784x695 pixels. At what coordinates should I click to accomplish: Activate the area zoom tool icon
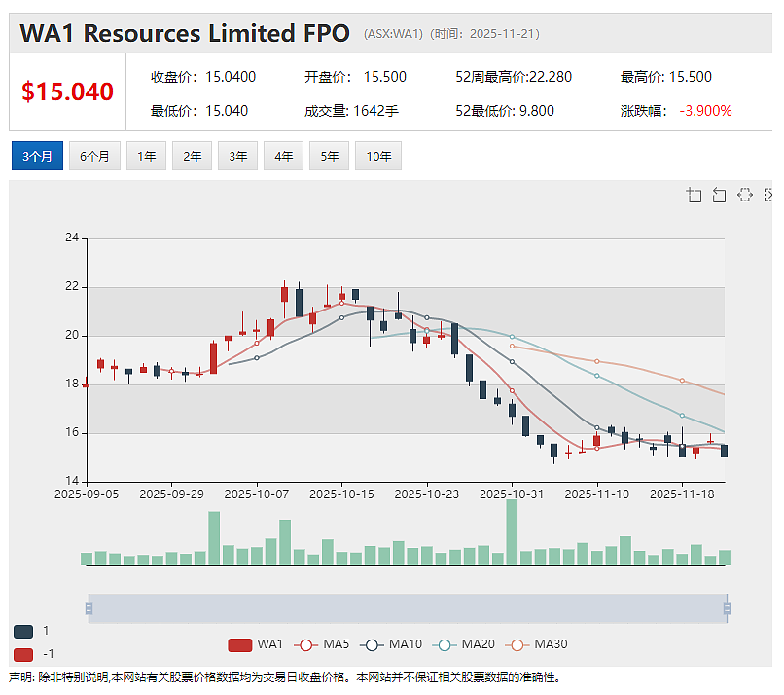(x=694, y=195)
